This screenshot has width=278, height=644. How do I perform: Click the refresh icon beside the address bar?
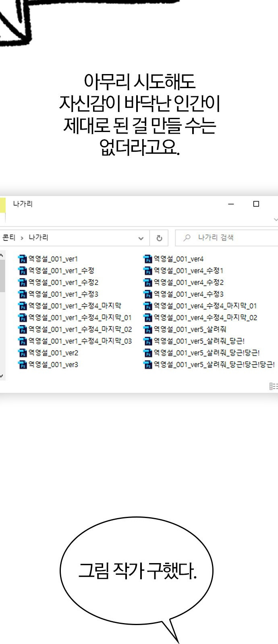pyautogui.click(x=159, y=238)
